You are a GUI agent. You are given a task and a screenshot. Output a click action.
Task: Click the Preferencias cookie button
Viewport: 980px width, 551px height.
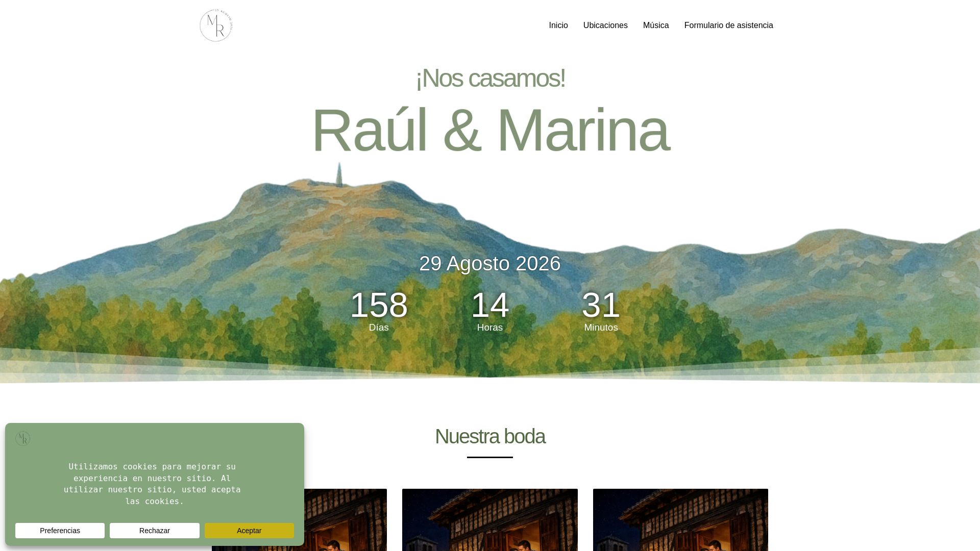tap(60, 531)
